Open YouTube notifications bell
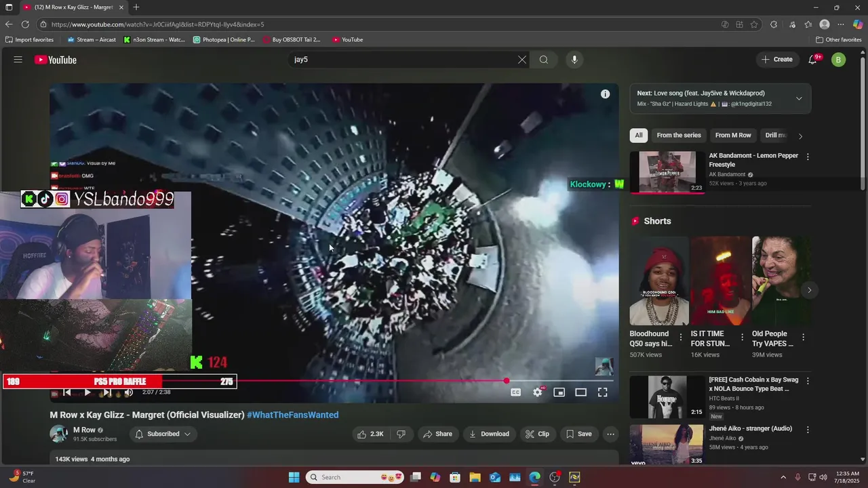 [x=813, y=60]
